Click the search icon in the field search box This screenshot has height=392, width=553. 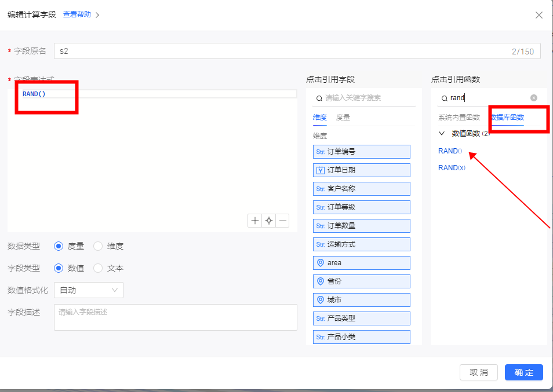(x=319, y=98)
